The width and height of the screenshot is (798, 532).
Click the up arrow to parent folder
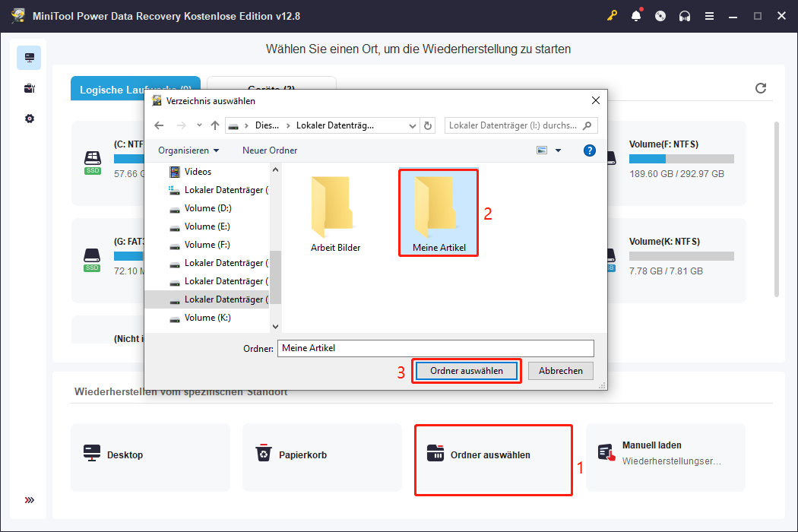217,125
